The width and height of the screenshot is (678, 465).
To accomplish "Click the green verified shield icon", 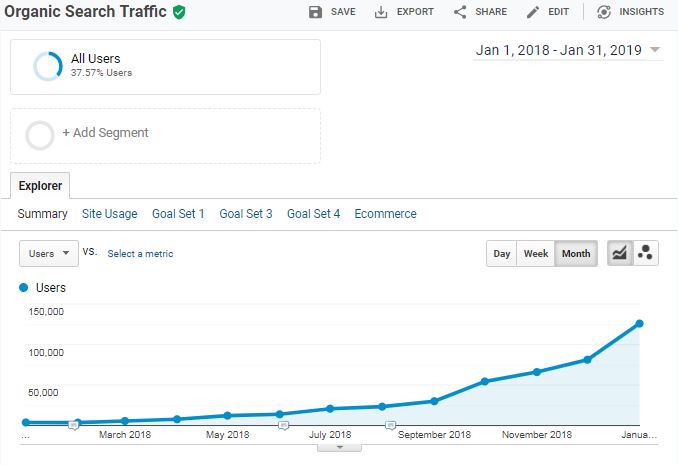I will click(179, 12).
